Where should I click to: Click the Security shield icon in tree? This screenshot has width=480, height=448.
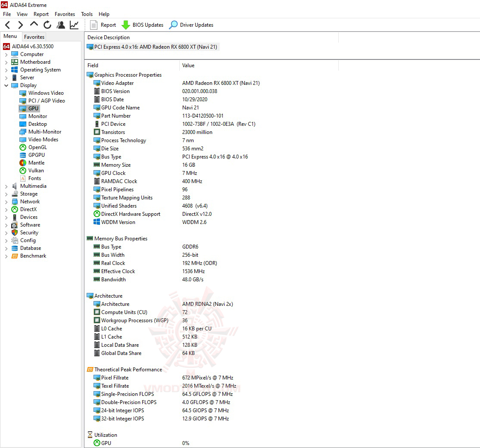coord(15,233)
